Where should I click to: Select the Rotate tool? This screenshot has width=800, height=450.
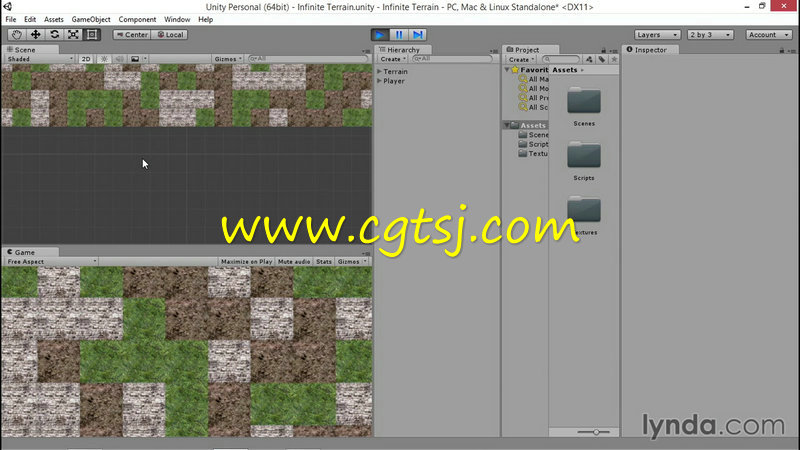[55, 35]
